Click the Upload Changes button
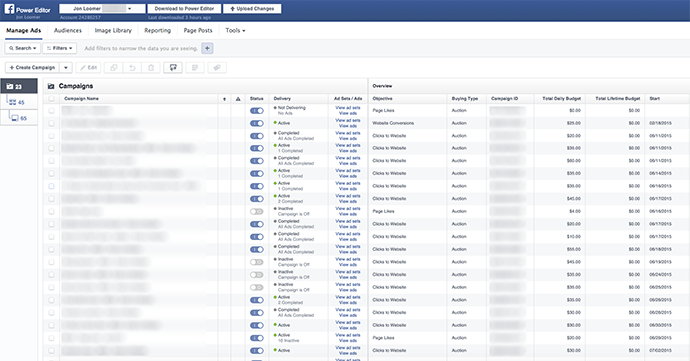 click(x=252, y=9)
